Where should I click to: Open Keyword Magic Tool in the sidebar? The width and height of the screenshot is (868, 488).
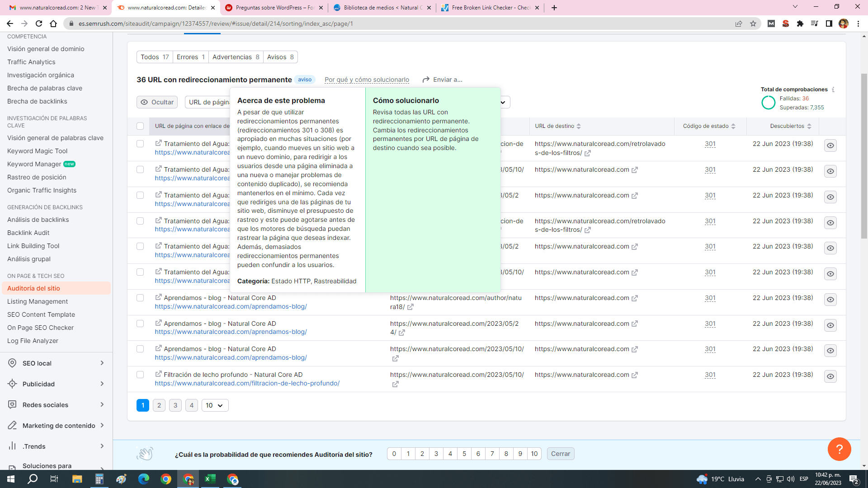pos(37,151)
